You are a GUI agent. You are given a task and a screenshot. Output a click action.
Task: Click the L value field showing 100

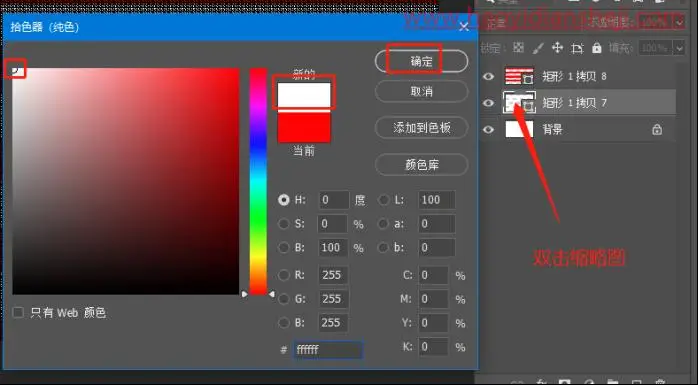click(436, 200)
